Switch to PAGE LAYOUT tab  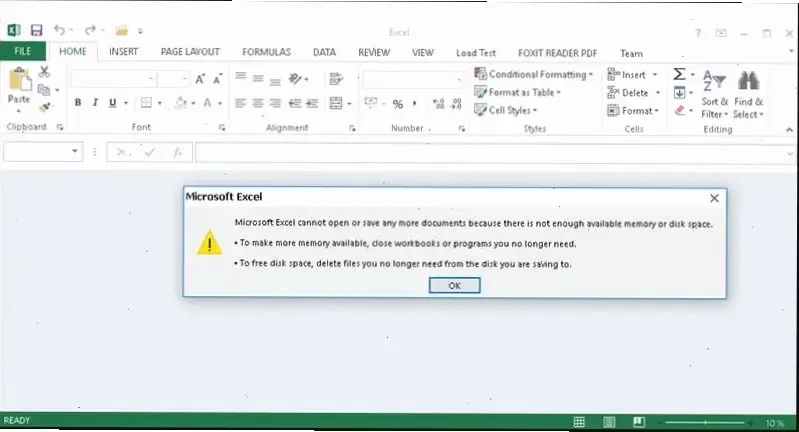[190, 52]
